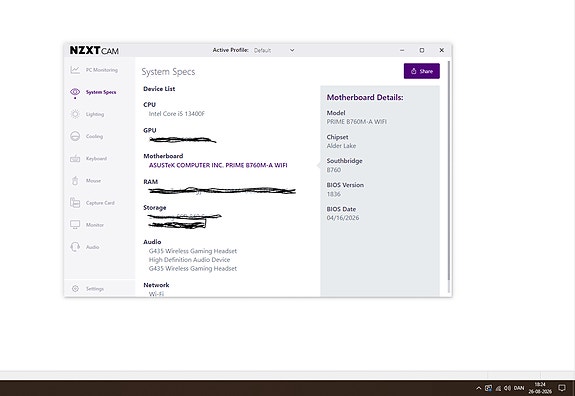The height and width of the screenshot is (396, 575).
Task: Select the System Specs eye icon
Action: tap(75, 92)
